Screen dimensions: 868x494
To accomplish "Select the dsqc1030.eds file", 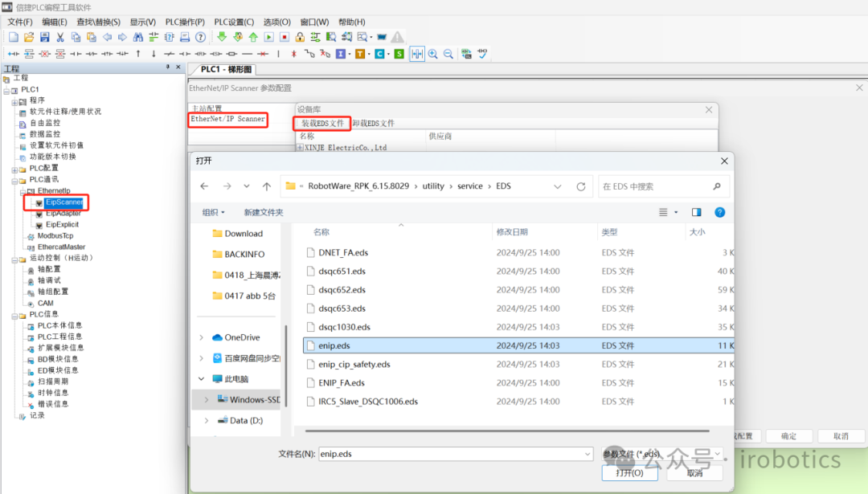I will (x=344, y=327).
